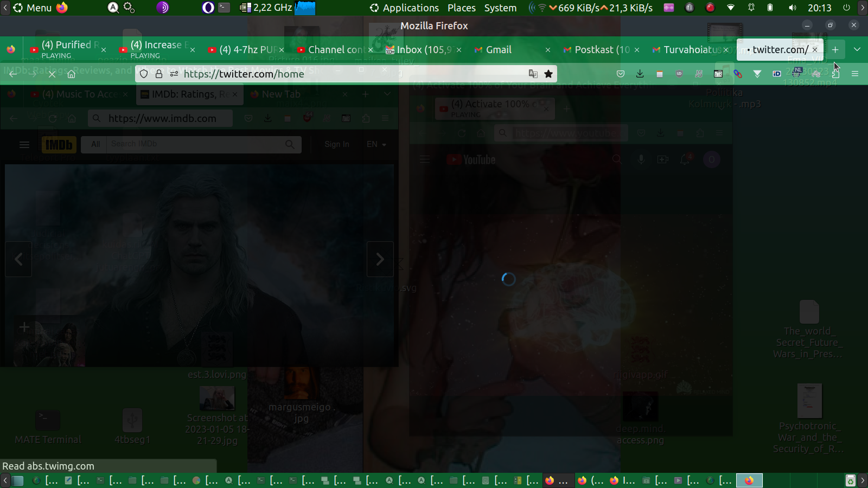Open the Firefox application hamburger menu
This screenshot has width=868, height=488.
coord(855,74)
